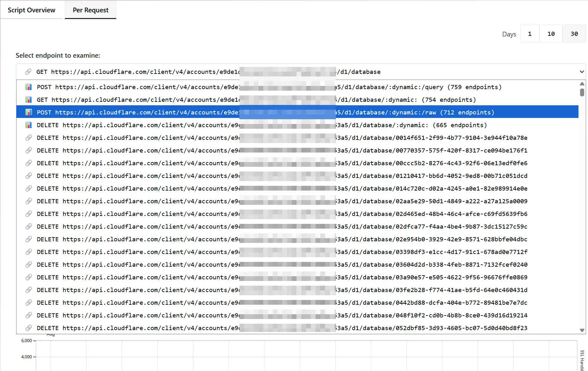Select GET :dynamic: (754 endpoints) option
Screen dimensions: 588x371
pos(297,100)
